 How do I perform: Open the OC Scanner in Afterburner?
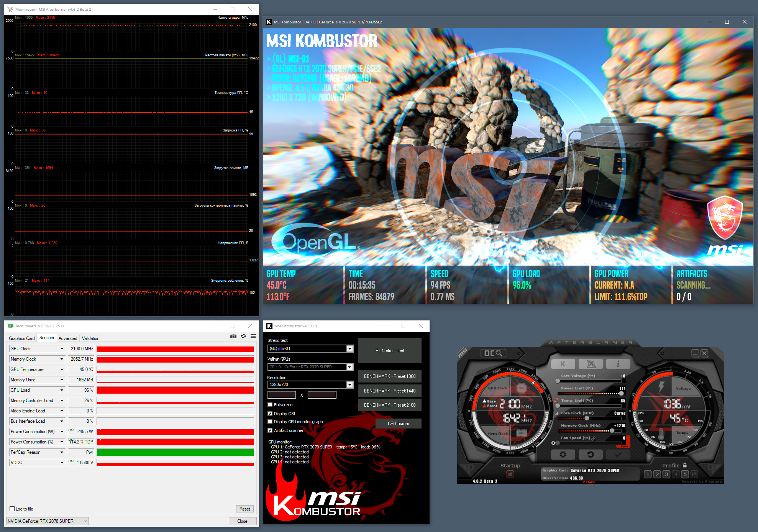493,353
